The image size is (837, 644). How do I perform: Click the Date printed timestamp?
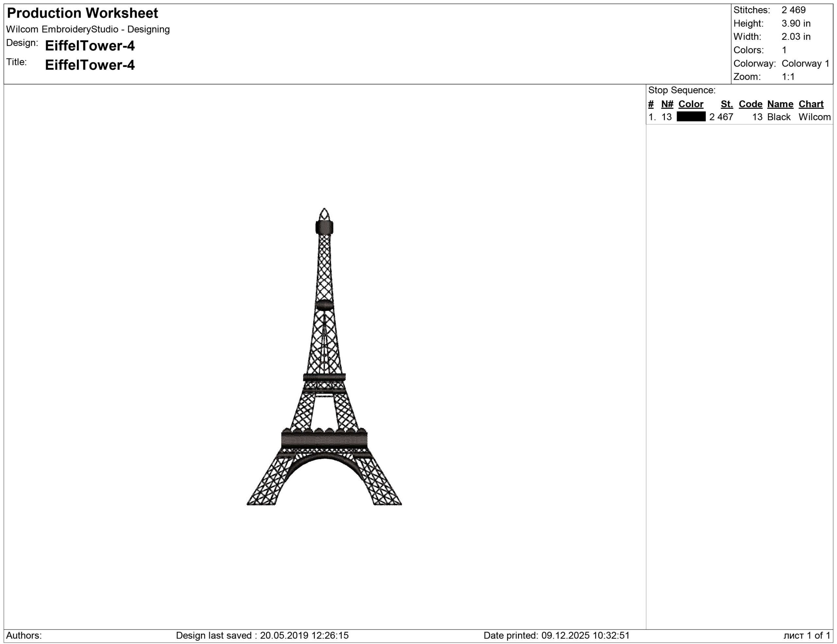coord(556,636)
